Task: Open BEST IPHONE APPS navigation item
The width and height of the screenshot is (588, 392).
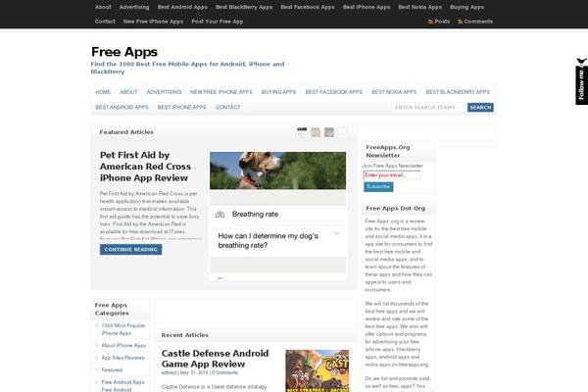Action: click(182, 107)
